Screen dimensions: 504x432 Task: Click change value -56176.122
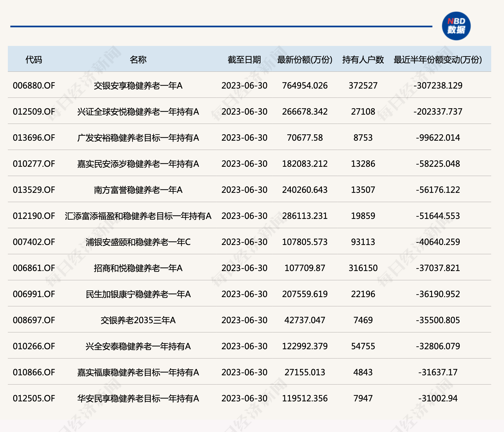click(438, 190)
